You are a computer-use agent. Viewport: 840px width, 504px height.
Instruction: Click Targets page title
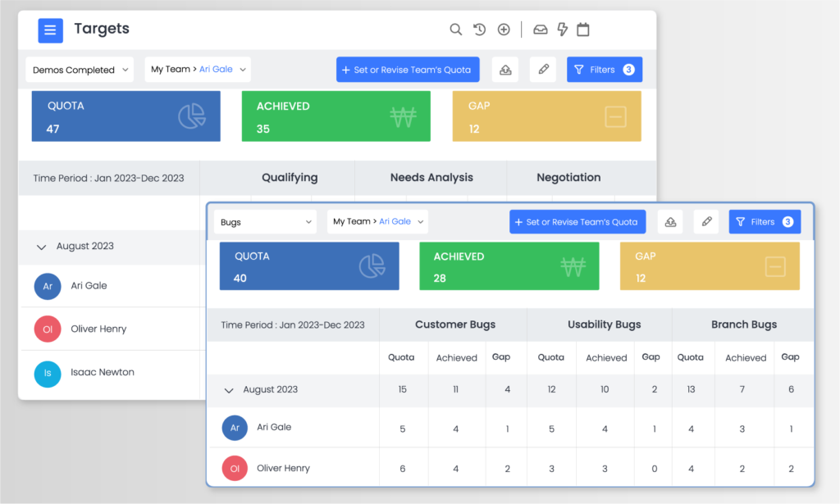point(102,29)
